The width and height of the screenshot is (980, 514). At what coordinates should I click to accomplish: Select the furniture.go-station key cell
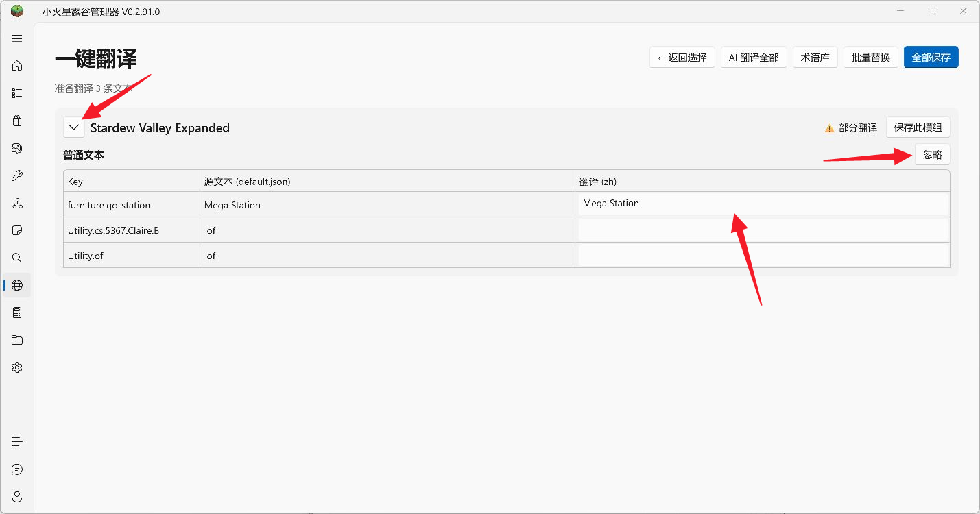pyautogui.click(x=132, y=205)
